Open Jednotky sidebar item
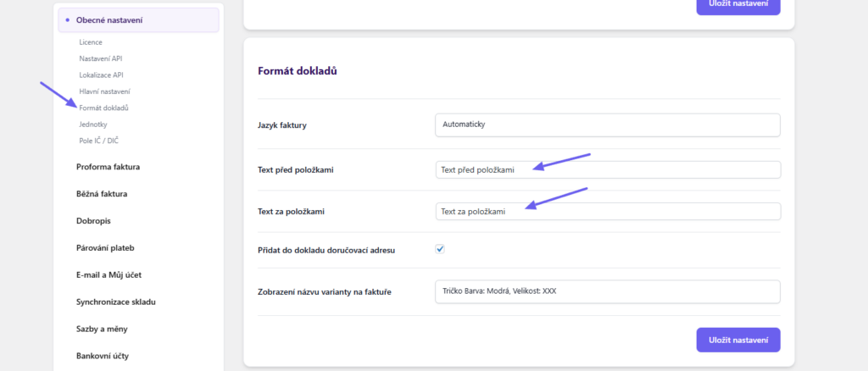Viewport: 868px width, 371px height. [x=93, y=125]
